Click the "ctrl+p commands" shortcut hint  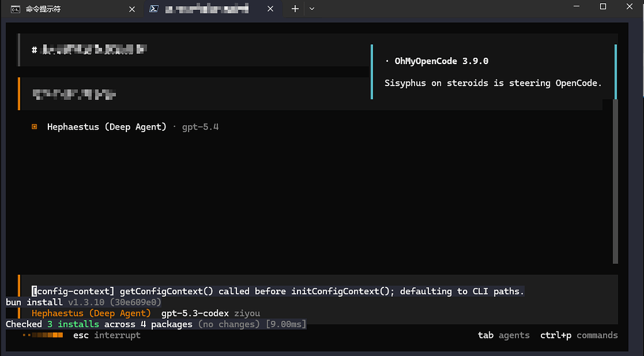click(x=579, y=335)
